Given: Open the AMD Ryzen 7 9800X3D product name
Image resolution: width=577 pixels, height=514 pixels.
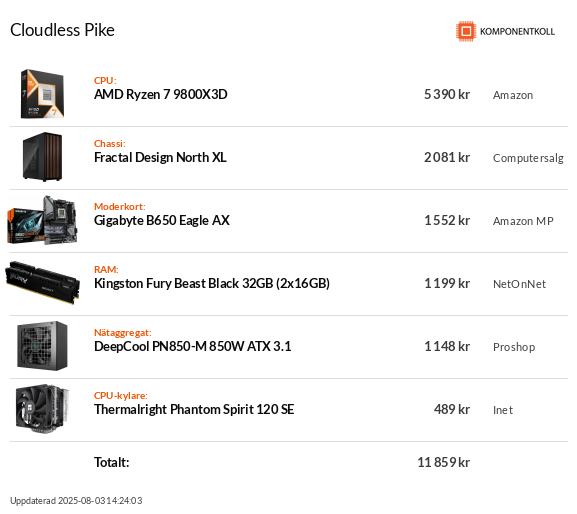Looking at the screenshot, I should (x=160, y=95).
